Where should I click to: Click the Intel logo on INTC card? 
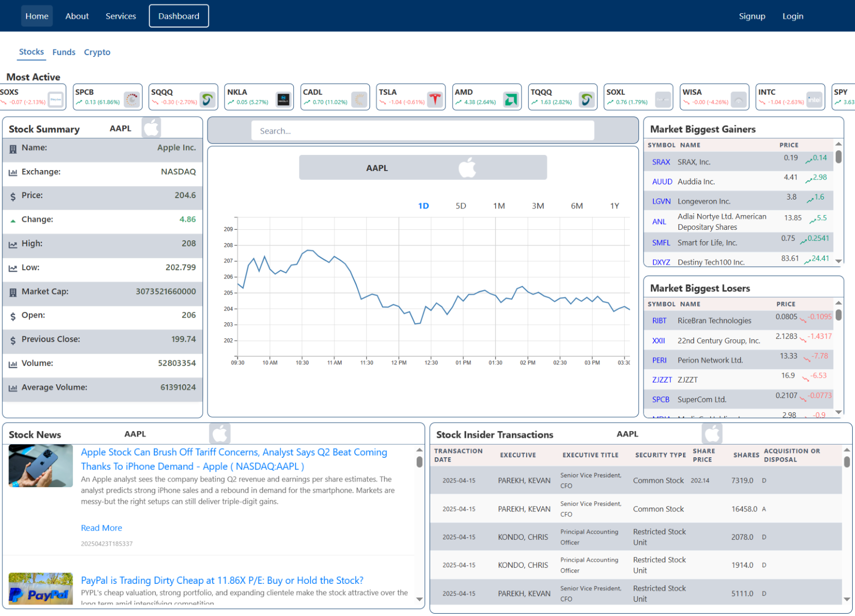(814, 99)
